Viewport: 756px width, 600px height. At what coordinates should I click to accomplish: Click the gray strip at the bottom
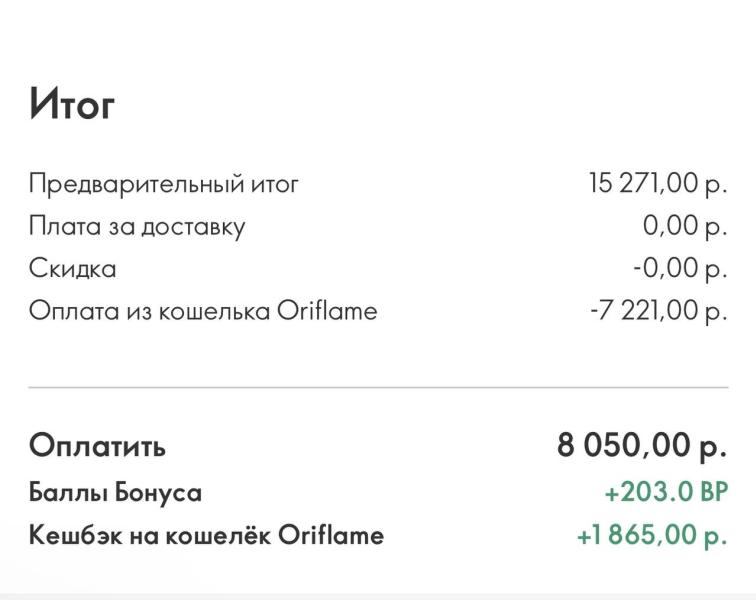click(378, 595)
